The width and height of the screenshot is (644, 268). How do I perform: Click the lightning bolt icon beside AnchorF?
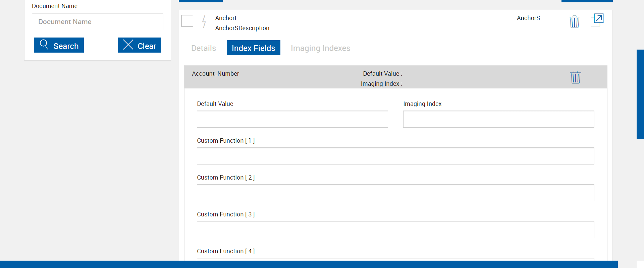(204, 21)
